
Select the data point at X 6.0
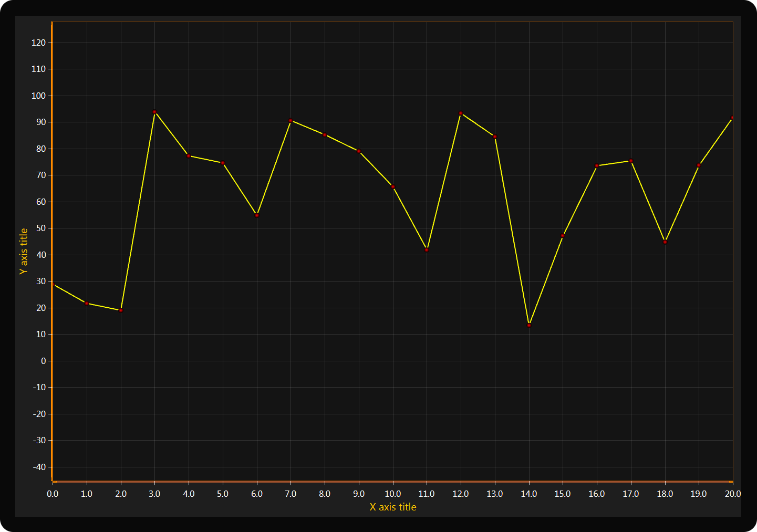coord(257,215)
